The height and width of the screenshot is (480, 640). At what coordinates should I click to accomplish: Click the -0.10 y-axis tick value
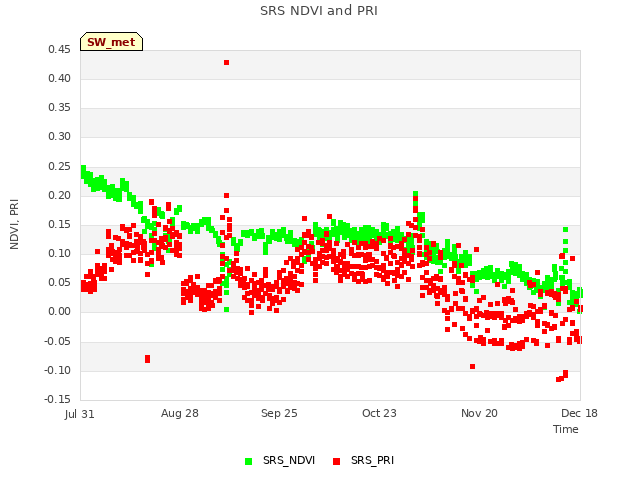[x=57, y=371]
